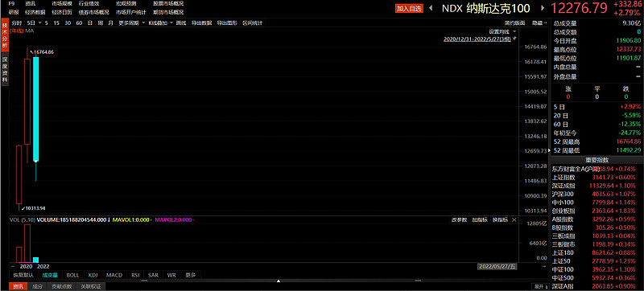The width and height of the screenshot is (644, 291).
Task: Open the 深度资料 side panel
Action: click(x=5, y=70)
